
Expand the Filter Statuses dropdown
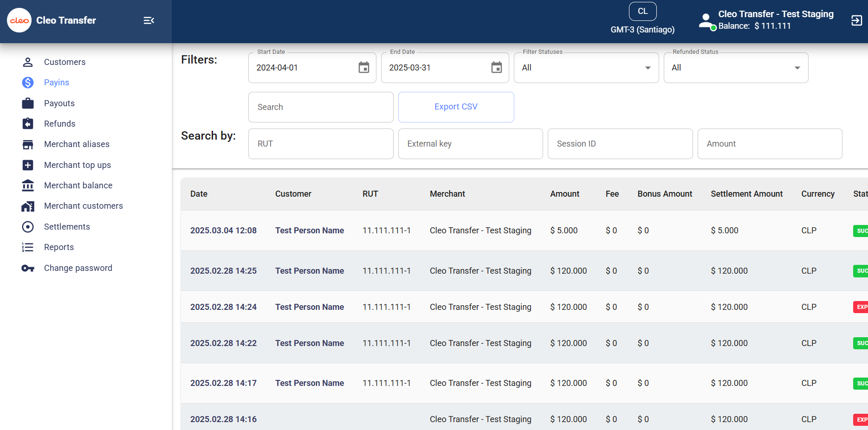click(586, 68)
